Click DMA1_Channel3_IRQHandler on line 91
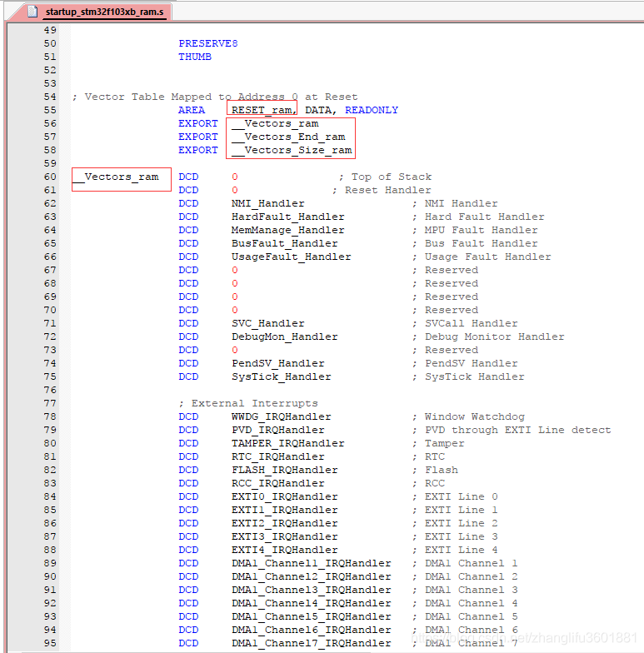Viewport: 644px width, 653px height. [312, 590]
